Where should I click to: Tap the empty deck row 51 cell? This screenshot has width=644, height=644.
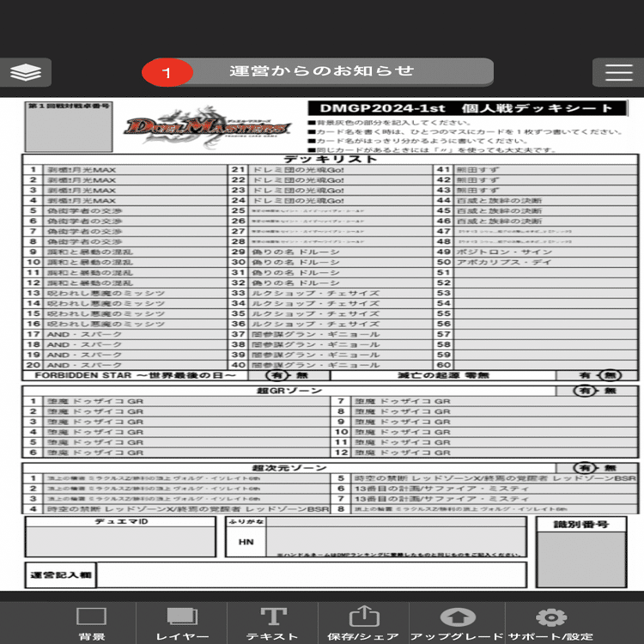click(545, 272)
